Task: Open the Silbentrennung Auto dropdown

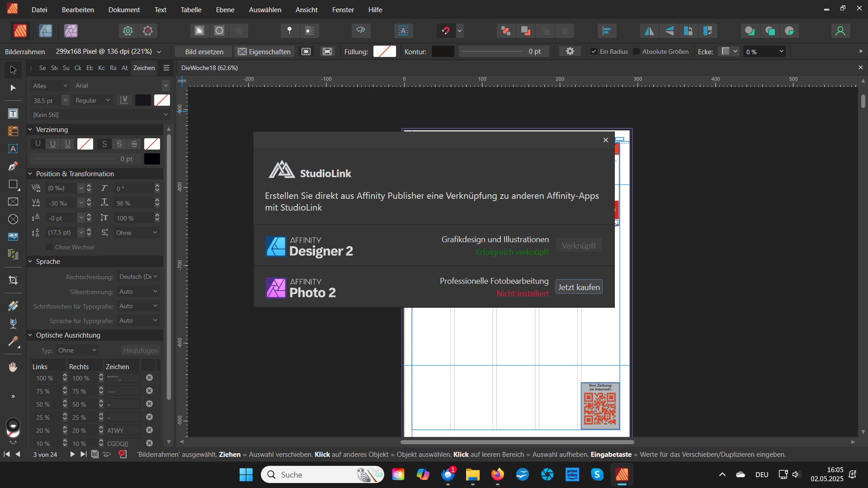Action: pos(138,291)
